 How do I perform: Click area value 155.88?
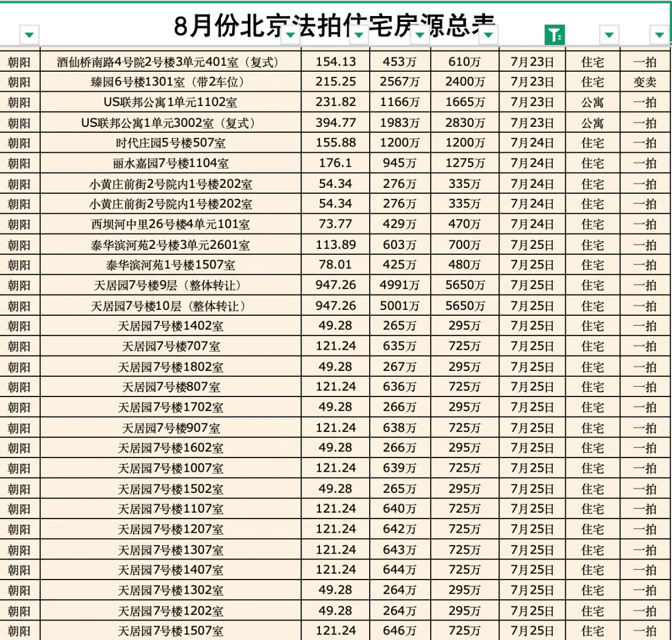click(x=335, y=143)
